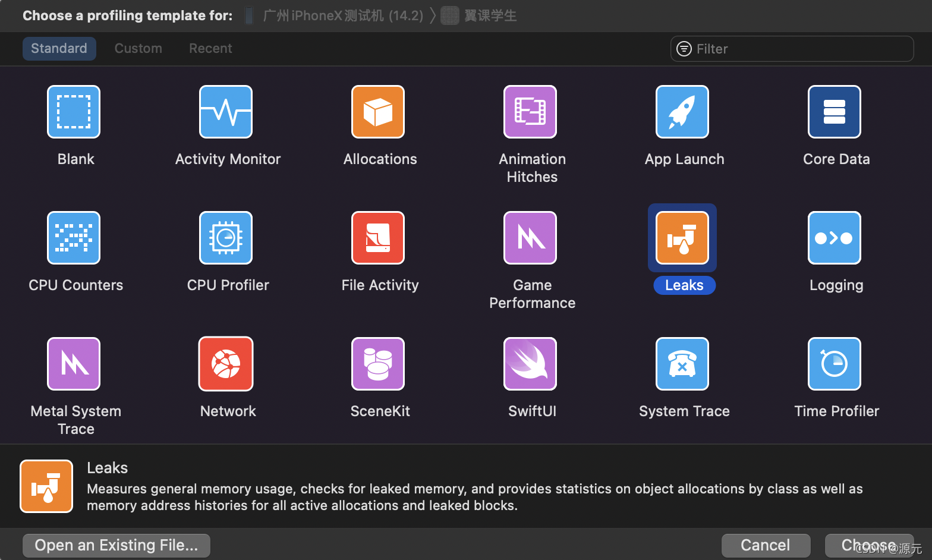Click Open an Existing File button
This screenshot has height=560, width=932.
point(116,545)
